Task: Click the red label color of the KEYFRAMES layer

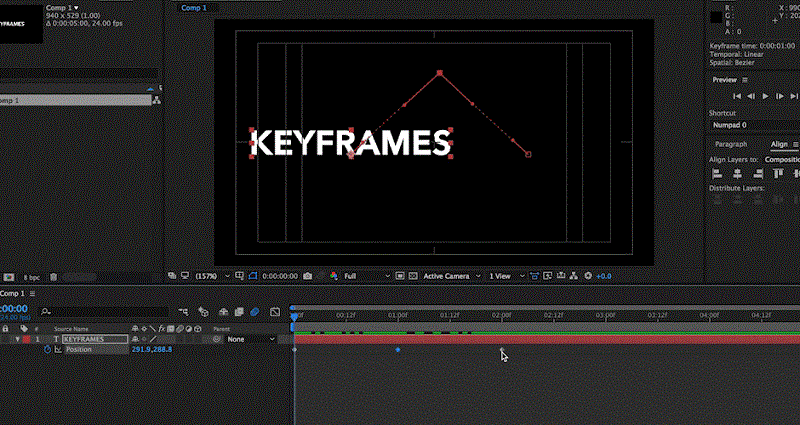Action: (x=26, y=339)
